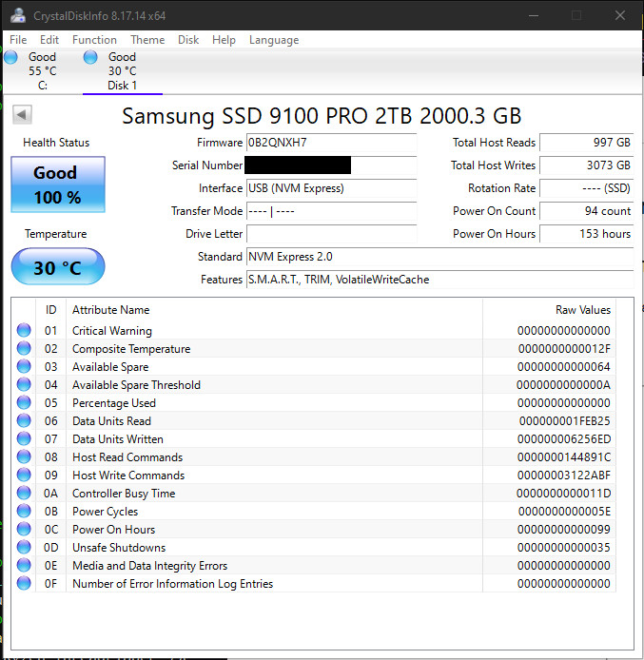Screen dimensions: 644x660
Task: Click the Attribute Name column header
Action: 274,310
